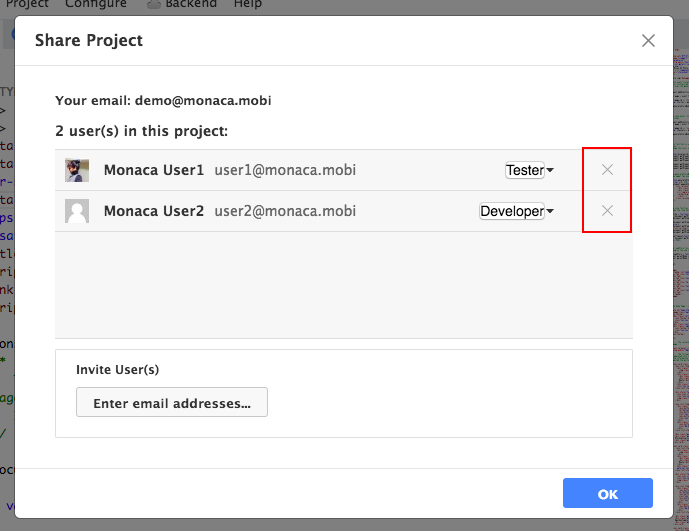The height and width of the screenshot is (531, 689).
Task: Open the Developer role dropdown
Action: [516, 211]
